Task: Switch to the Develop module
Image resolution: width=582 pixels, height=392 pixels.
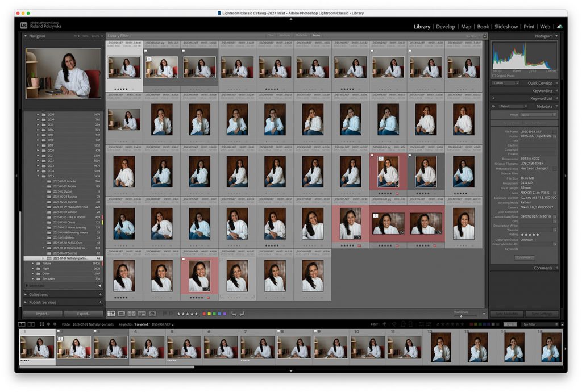Action: [445, 27]
